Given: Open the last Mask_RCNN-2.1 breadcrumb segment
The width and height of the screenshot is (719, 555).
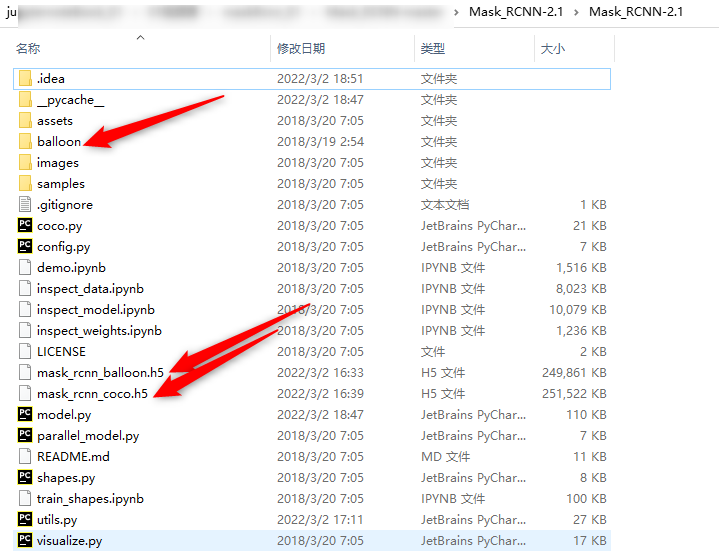Looking at the screenshot, I should [x=636, y=12].
